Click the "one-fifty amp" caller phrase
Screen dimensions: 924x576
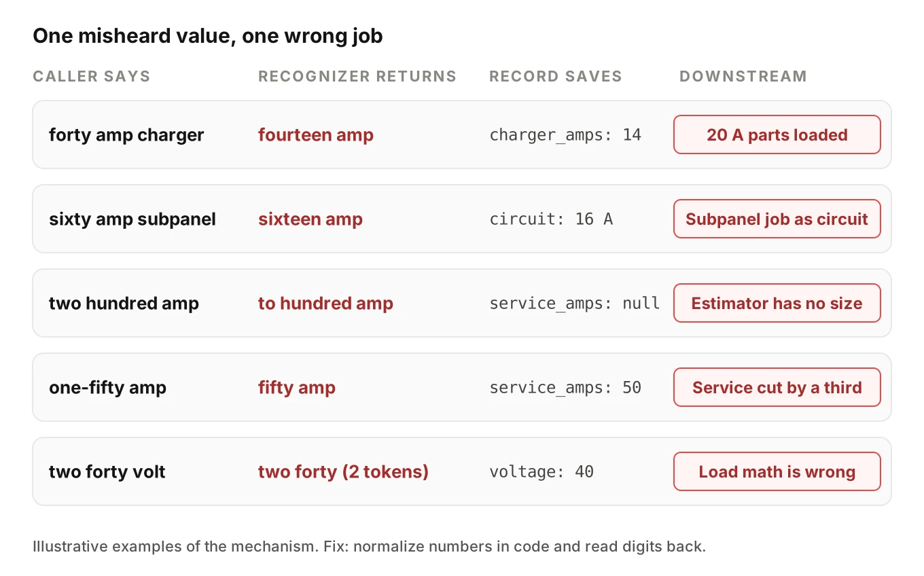click(108, 387)
